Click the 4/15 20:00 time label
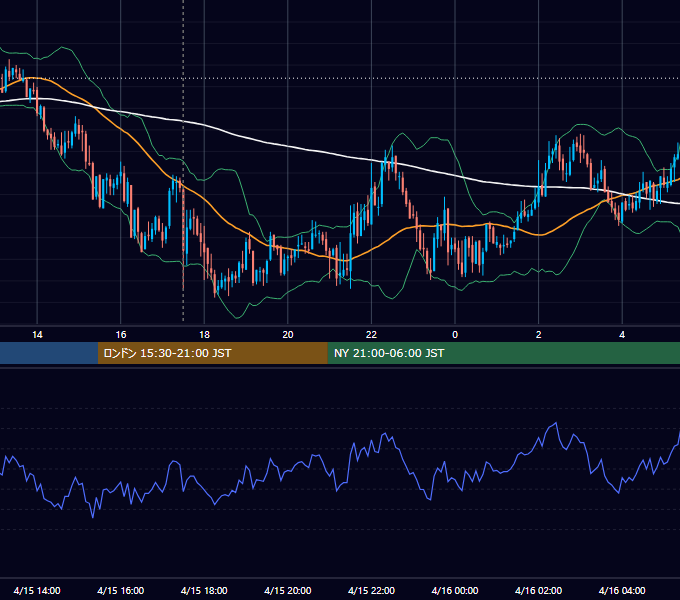The width and height of the screenshot is (680, 600). [288, 590]
